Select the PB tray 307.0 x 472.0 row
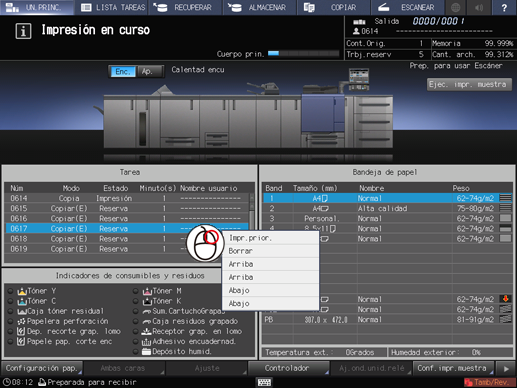517x388 pixels. [x=388, y=319]
